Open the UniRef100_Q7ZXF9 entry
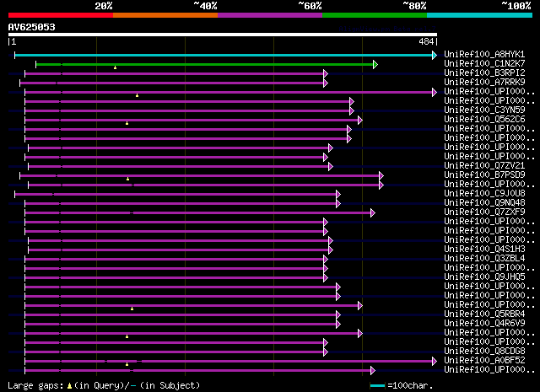This screenshot has height=392, width=540. tap(484, 212)
